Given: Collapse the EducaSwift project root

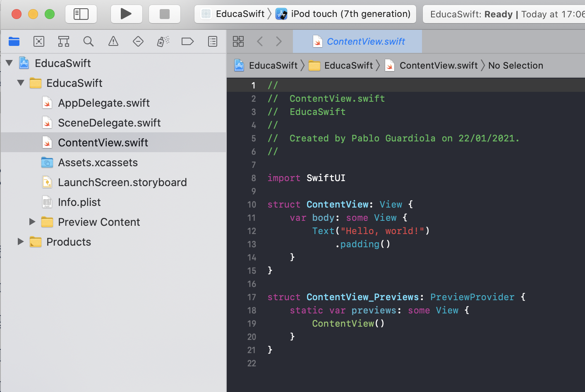Looking at the screenshot, I should (9, 63).
